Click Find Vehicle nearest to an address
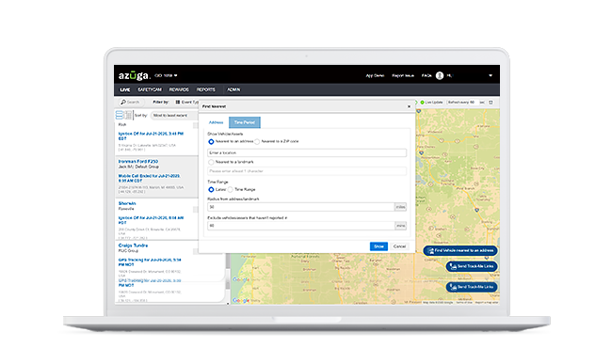Image resolution: width=612 pixels, height=364 pixels. 460,250
